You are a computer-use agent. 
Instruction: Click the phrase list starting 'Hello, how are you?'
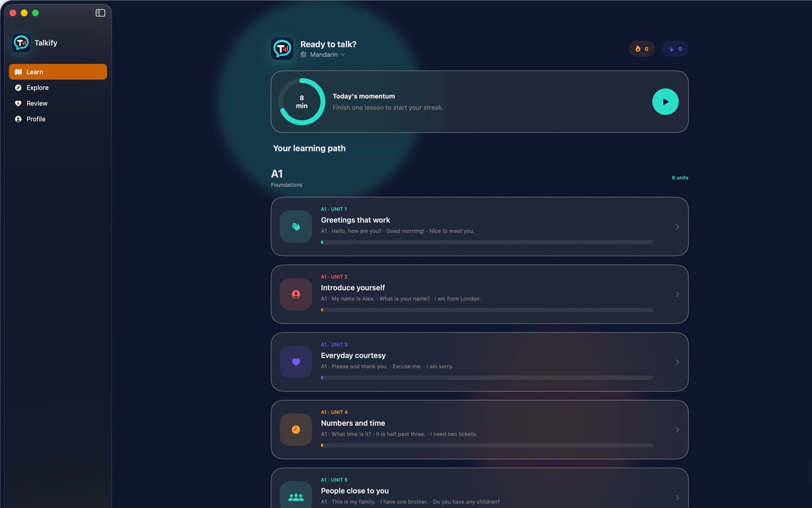point(397,231)
